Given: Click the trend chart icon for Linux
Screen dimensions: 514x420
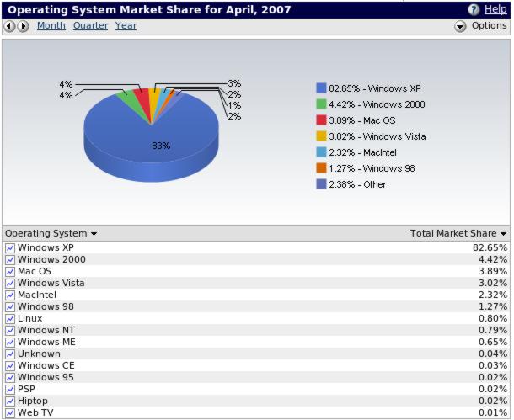Looking at the screenshot, I should coord(10,319).
